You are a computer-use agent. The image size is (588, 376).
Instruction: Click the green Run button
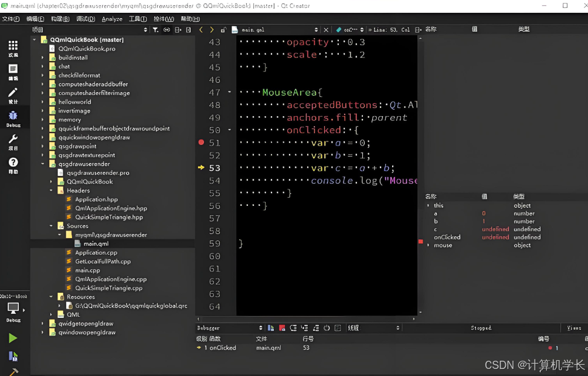(12, 338)
